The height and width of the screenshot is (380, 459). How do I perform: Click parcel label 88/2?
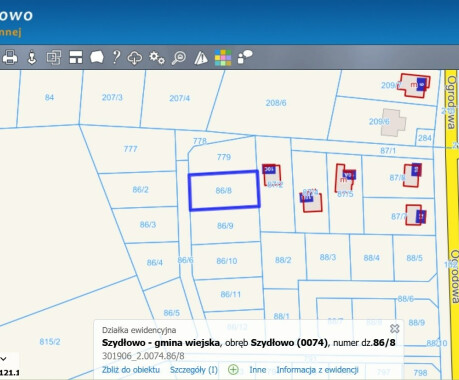[283, 260]
